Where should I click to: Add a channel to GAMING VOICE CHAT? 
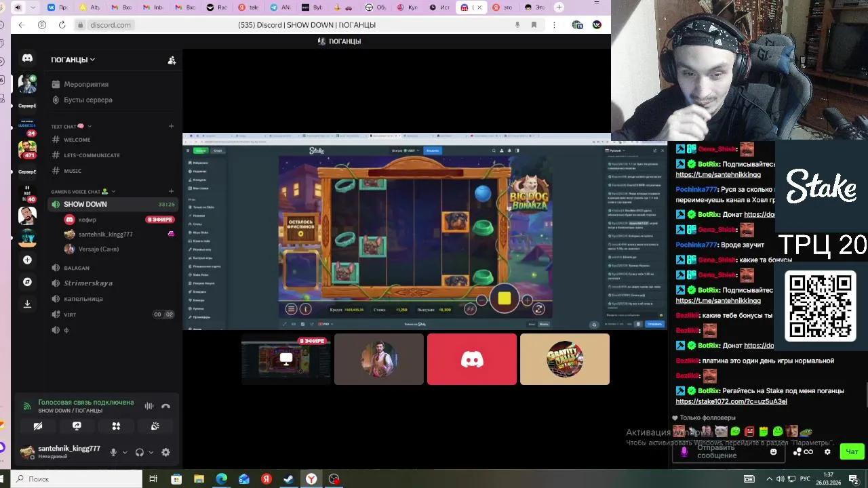click(x=171, y=192)
